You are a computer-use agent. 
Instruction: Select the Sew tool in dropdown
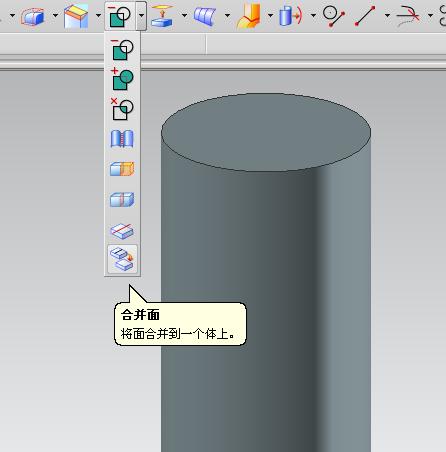122,139
